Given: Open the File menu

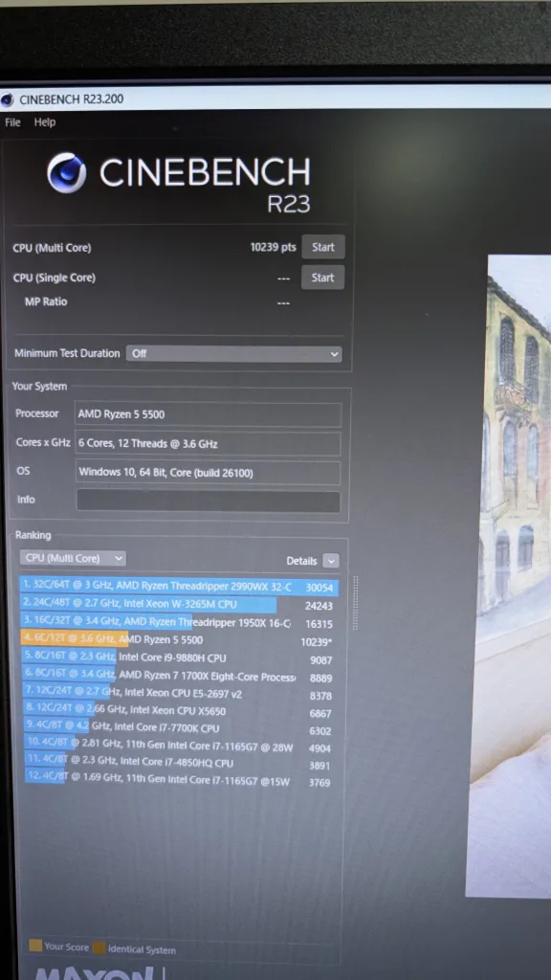Looking at the screenshot, I should tap(12, 122).
